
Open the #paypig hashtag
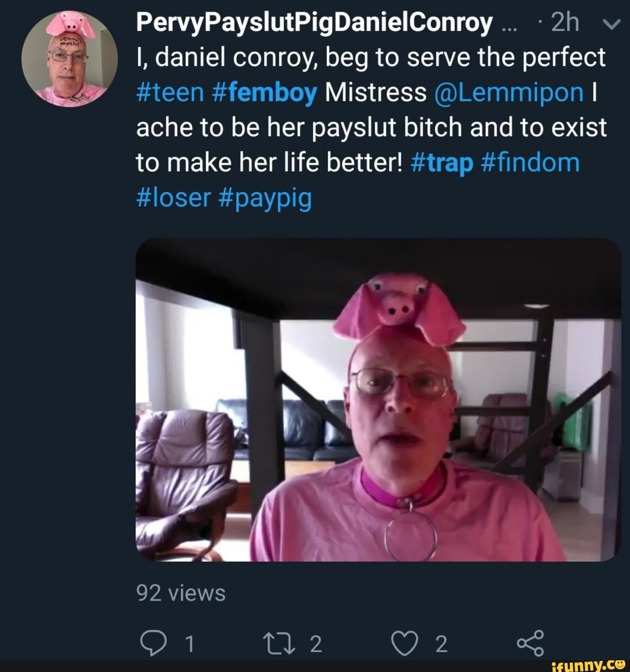click(265, 198)
